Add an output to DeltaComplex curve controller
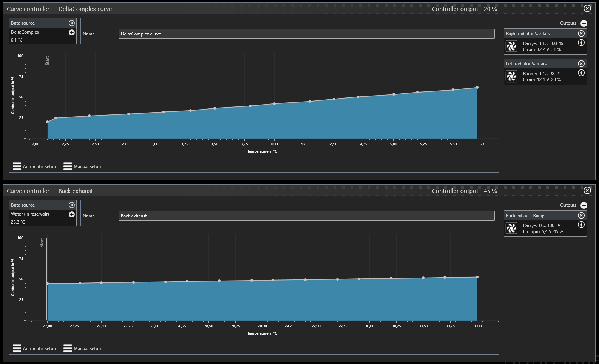The height and width of the screenshot is (364, 599). [584, 23]
